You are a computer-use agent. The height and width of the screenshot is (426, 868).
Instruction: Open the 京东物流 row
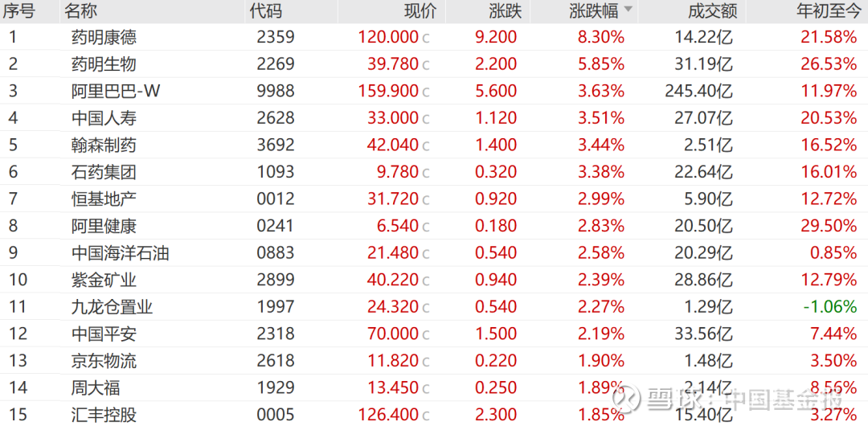pyautogui.click(x=104, y=361)
